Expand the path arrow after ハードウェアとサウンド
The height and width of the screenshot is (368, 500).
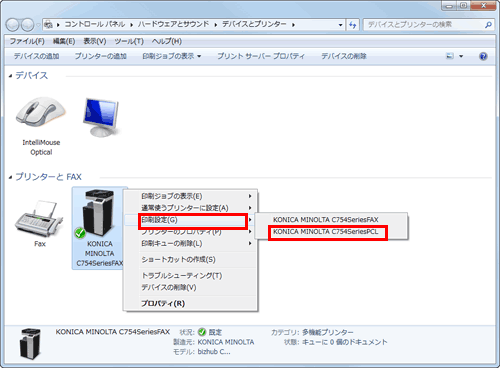pos(216,25)
